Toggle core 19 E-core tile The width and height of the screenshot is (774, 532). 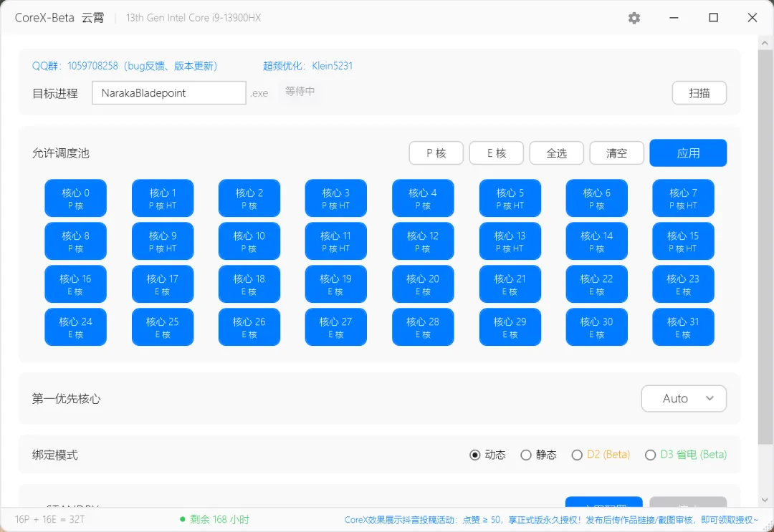[x=335, y=284]
